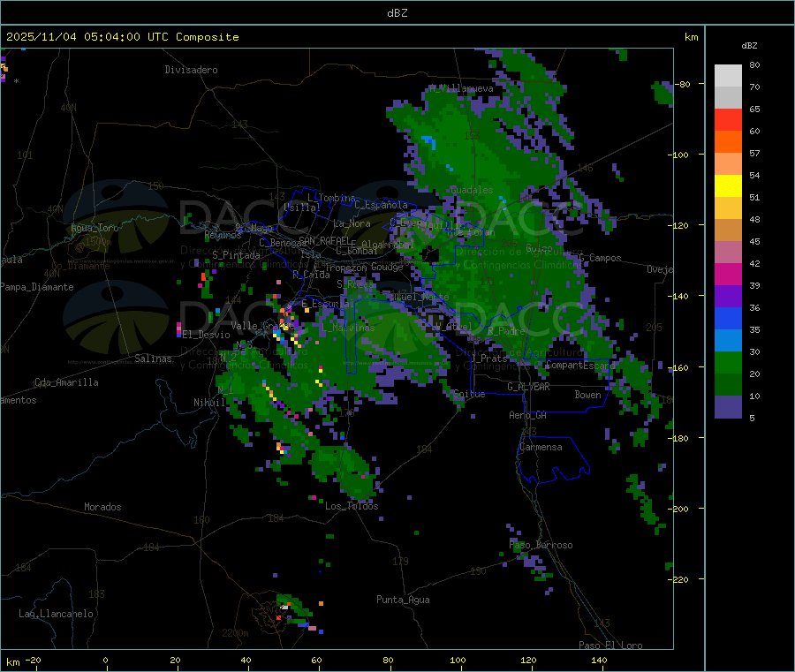795x672 pixels.
Task: Click the 'R_Padre' map label
Action: (x=506, y=331)
